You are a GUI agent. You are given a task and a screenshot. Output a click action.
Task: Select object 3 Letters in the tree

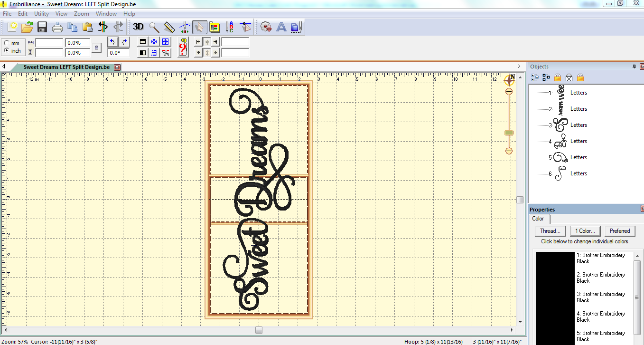579,125
